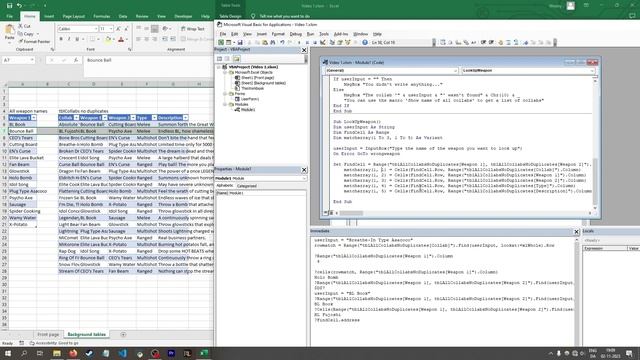
Task: Click View Microsoft Excel icon in VBA toolbar
Action: point(221,42)
